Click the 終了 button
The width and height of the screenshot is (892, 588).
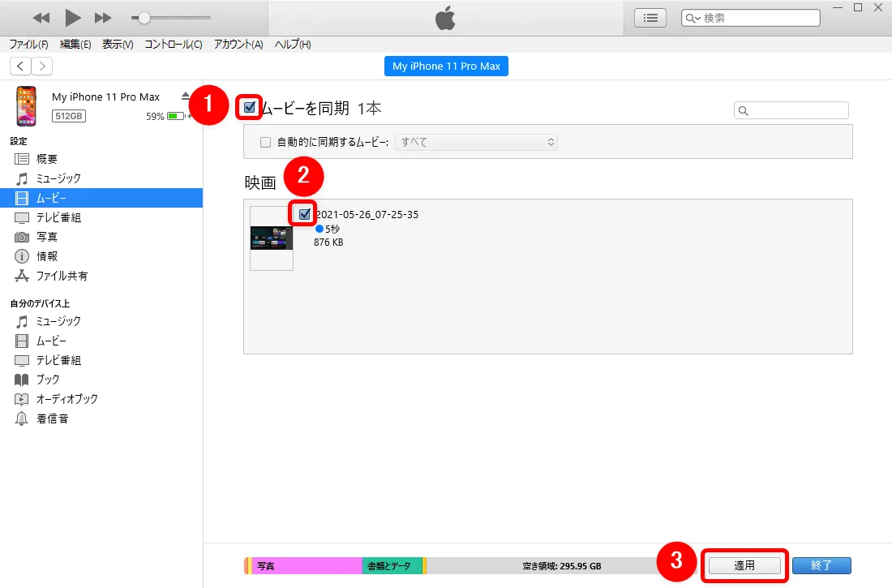pyautogui.click(x=821, y=565)
